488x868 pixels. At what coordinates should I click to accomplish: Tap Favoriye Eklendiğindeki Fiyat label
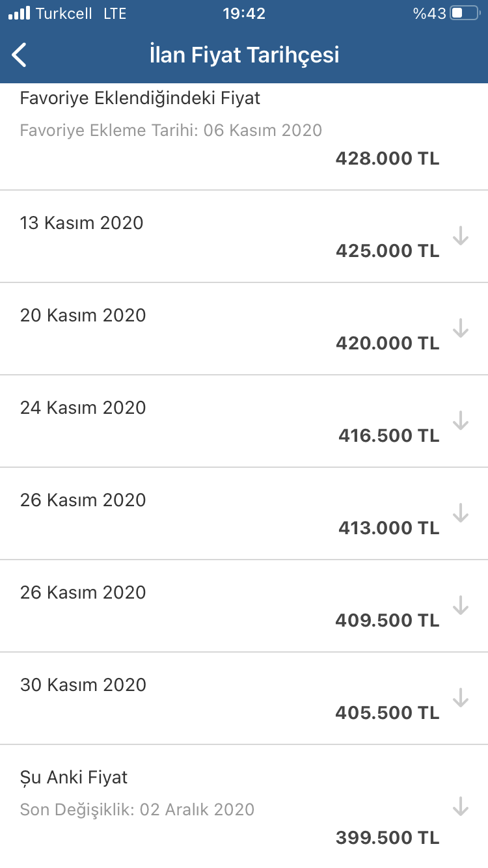140,98
